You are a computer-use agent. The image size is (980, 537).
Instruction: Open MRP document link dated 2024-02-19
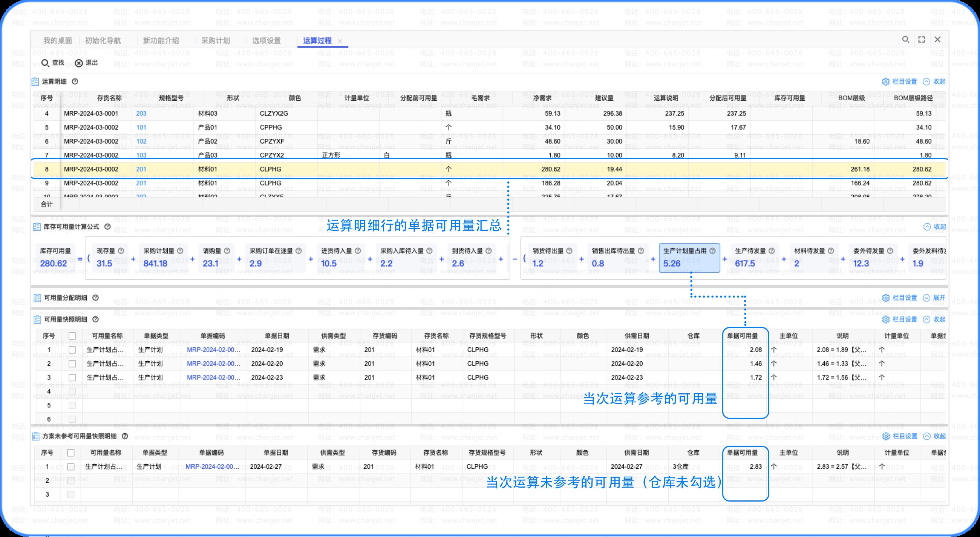point(213,350)
